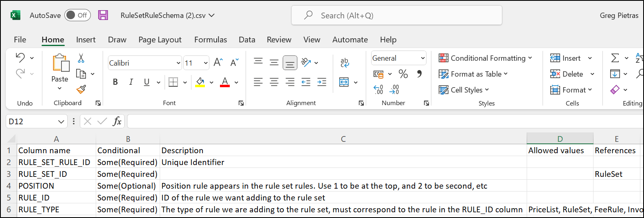Click the Insert Function fx icon
The height and width of the screenshot is (218, 644).
(117, 121)
